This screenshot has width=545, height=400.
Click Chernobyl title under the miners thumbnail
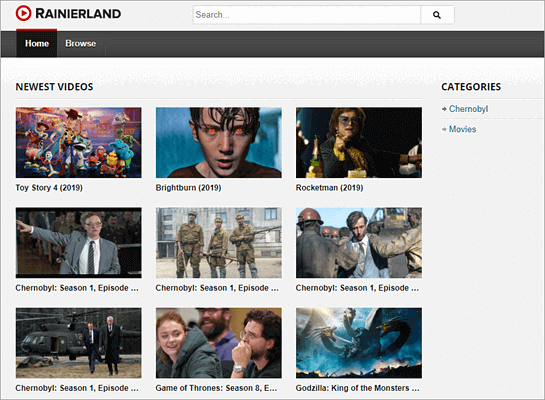coord(357,288)
